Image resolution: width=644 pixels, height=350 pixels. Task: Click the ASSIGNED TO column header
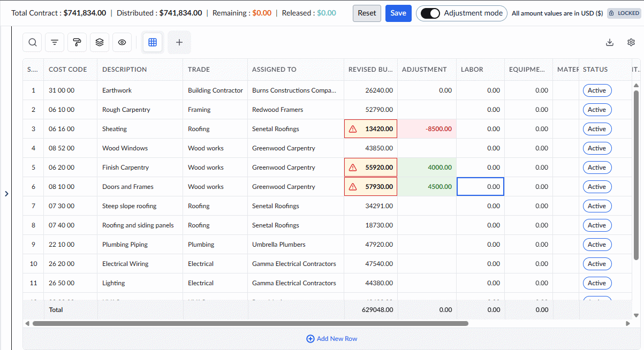(296, 70)
